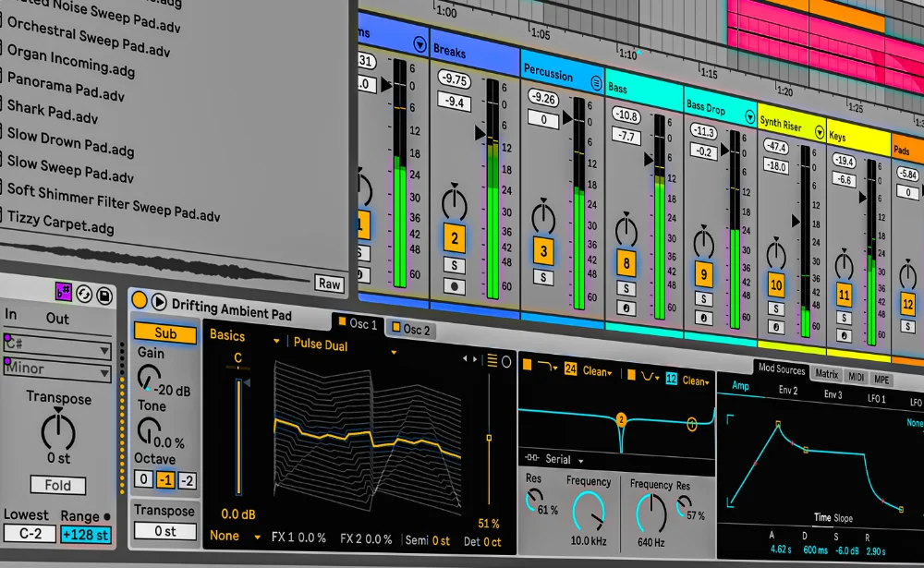Click the circular wavetable view icon
The image size is (924, 568).
[505, 361]
